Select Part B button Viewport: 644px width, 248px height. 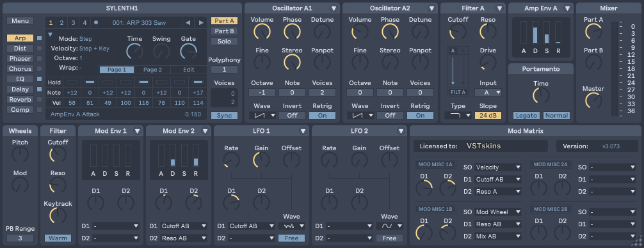(224, 31)
